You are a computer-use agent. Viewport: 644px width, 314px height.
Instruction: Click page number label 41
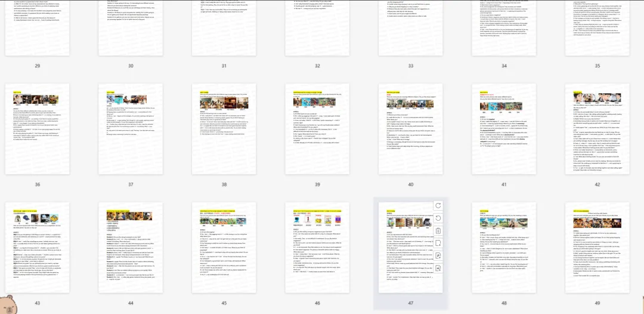click(504, 184)
